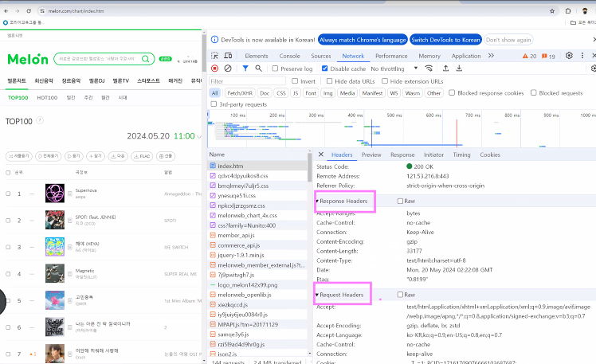Viewport: 596px width, 364px height.
Task: Switch to the Timing tab
Action: pos(461,155)
